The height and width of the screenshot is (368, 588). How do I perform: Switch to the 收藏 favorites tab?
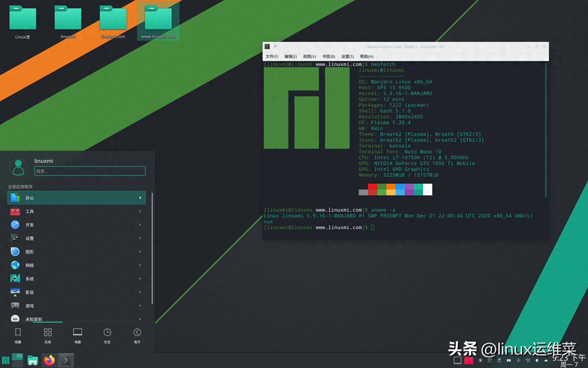tap(18, 336)
